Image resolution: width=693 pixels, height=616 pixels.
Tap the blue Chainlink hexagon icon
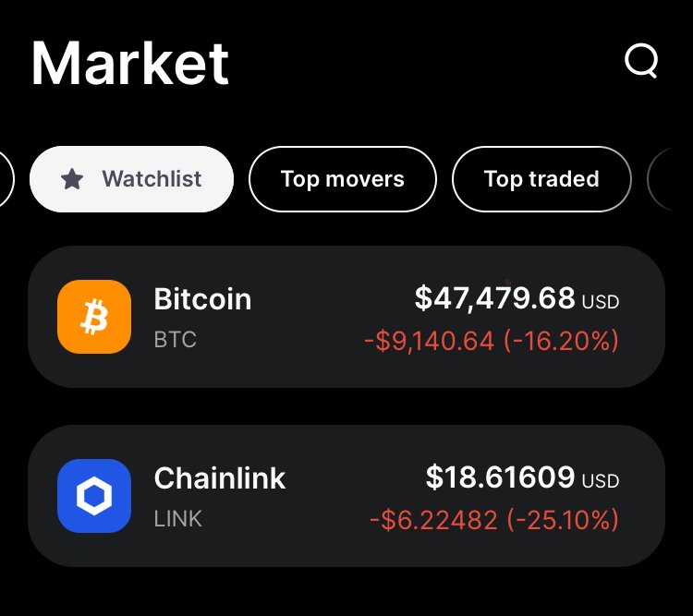(94, 495)
